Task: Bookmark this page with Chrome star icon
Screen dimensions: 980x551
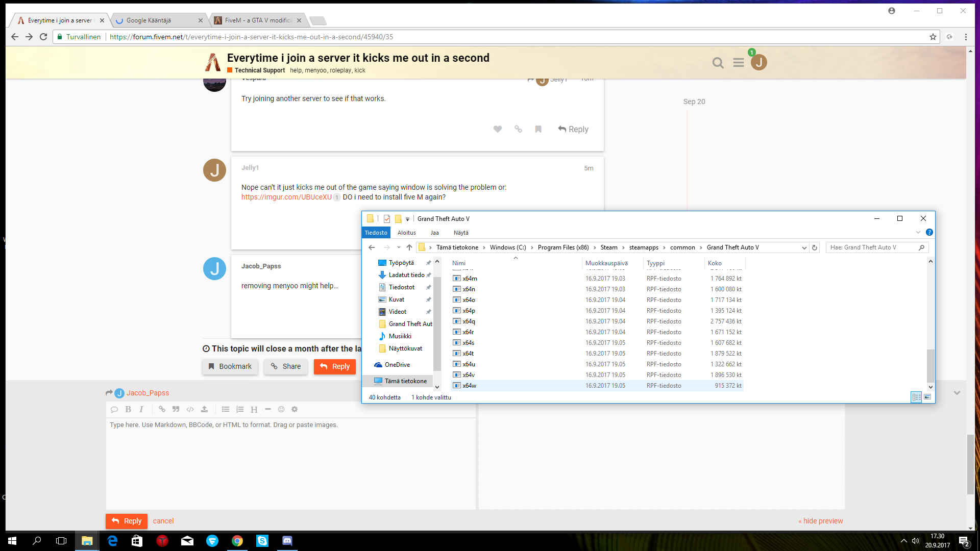Action: 933,37
